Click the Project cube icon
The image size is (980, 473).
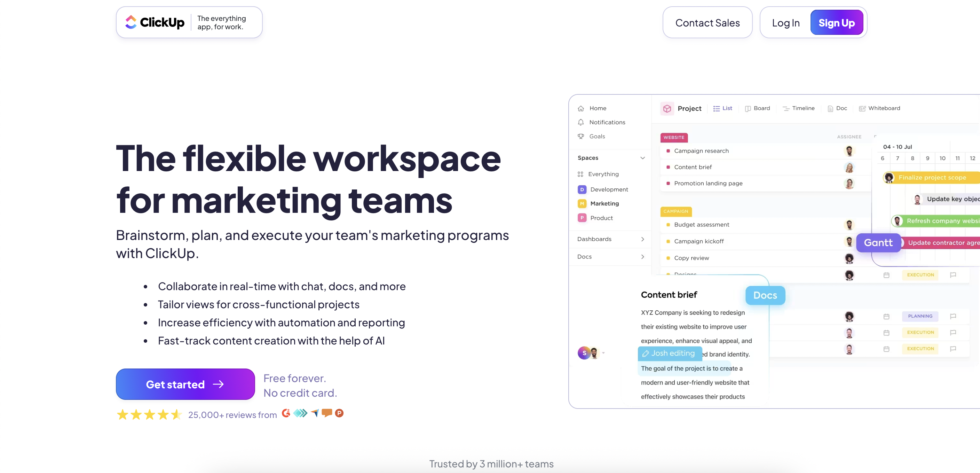tap(667, 109)
